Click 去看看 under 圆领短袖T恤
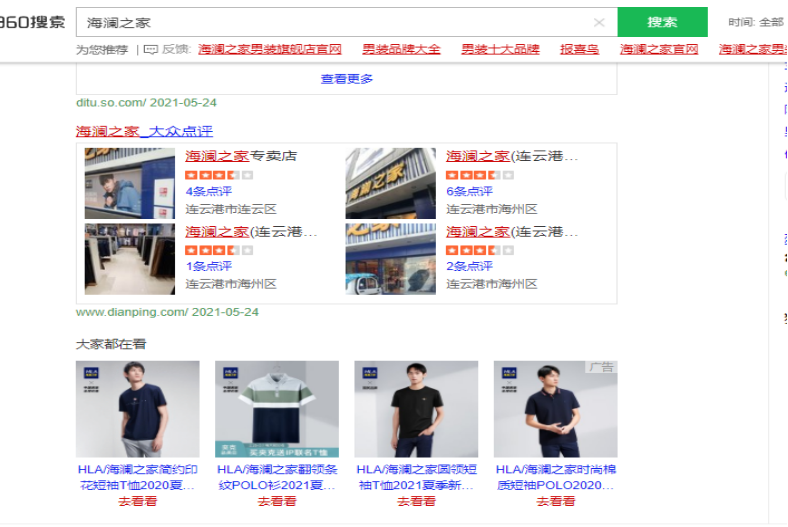This screenshot has width=788, height=527. click(416, 501)
